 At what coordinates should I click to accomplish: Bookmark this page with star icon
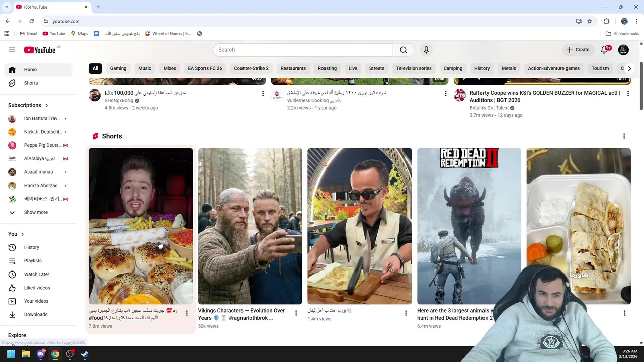(590, 21)
